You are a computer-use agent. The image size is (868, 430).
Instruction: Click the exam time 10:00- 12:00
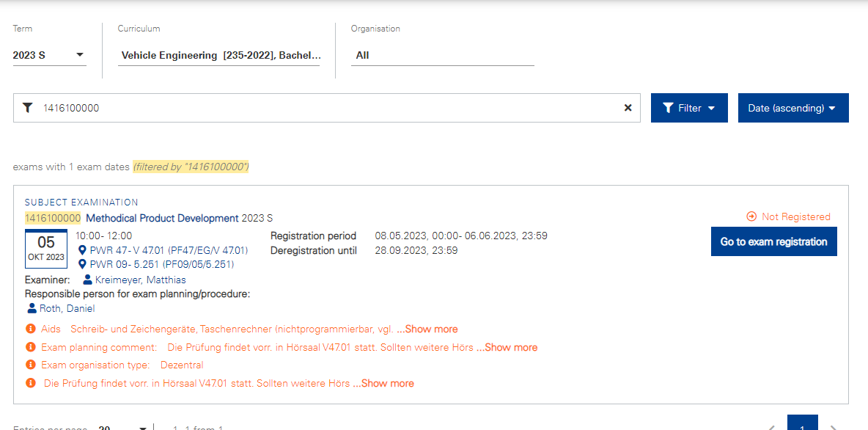[104, 236]
